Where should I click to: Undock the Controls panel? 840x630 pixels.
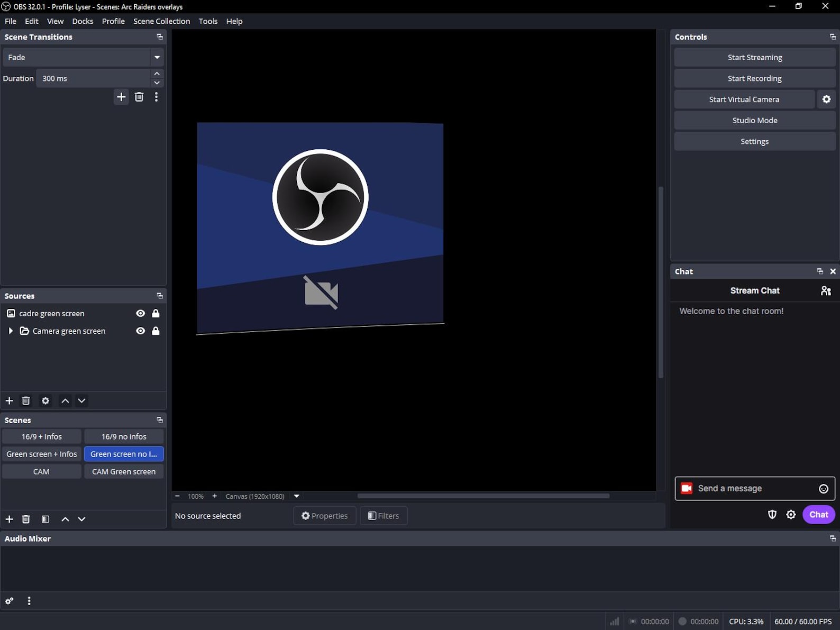833,37
